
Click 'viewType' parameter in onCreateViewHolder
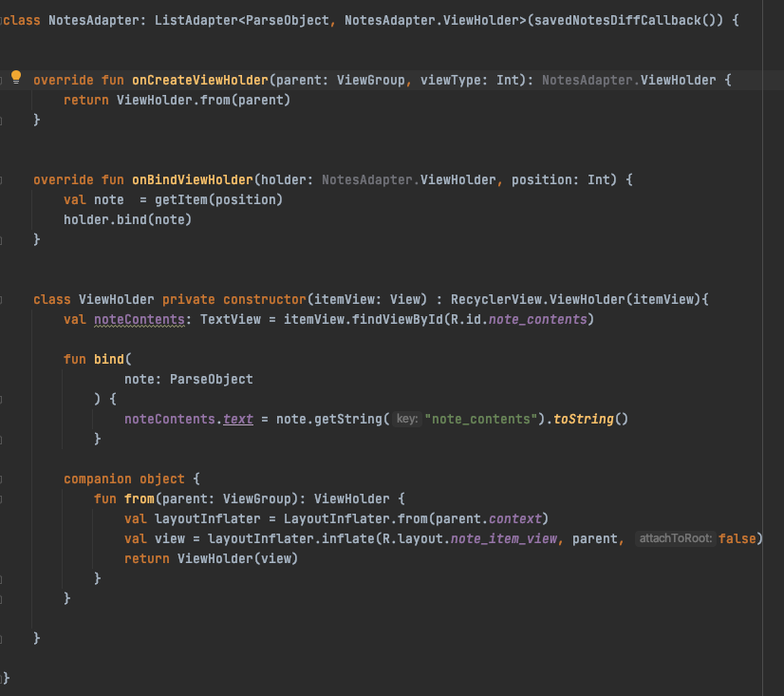pos(450,80)
